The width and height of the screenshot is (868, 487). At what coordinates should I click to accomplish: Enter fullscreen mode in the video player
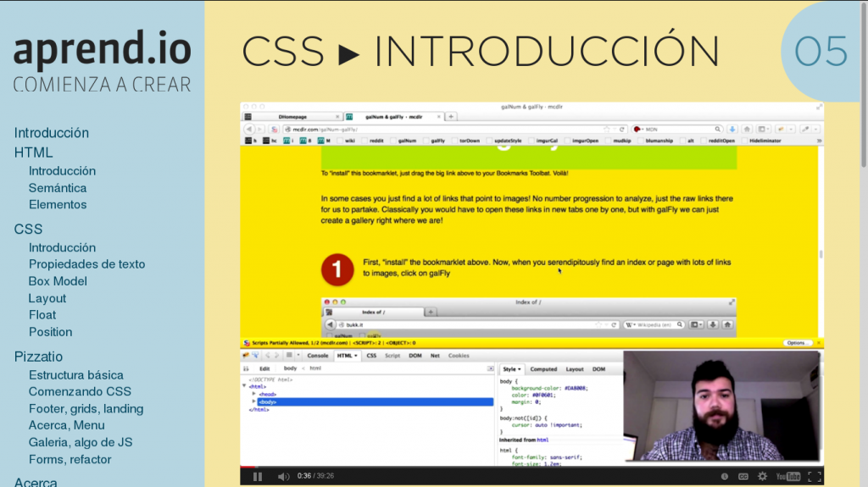point(814,477)
